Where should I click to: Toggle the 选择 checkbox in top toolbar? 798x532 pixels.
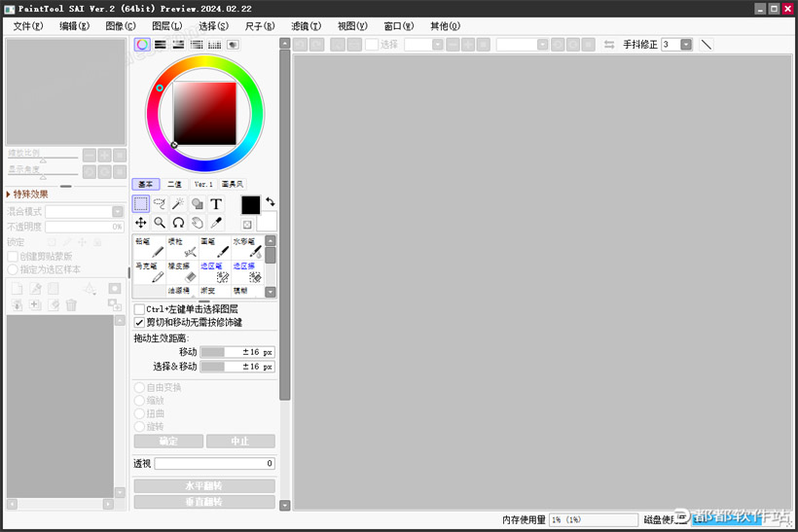click(x=372, y=44)
